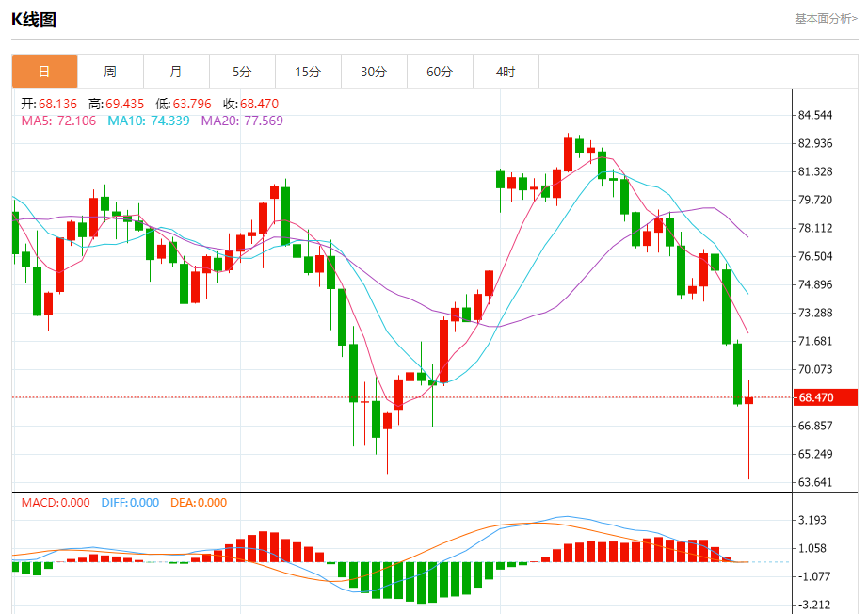
Task: Click the 79.720 price axis label
Action: (x=815, y=200)
